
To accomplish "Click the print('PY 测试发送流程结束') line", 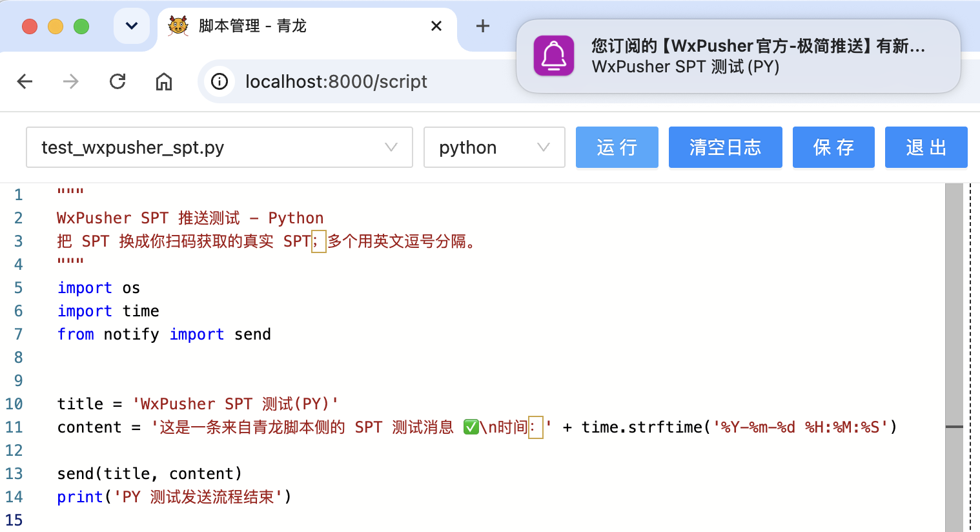I will [174, 497].
